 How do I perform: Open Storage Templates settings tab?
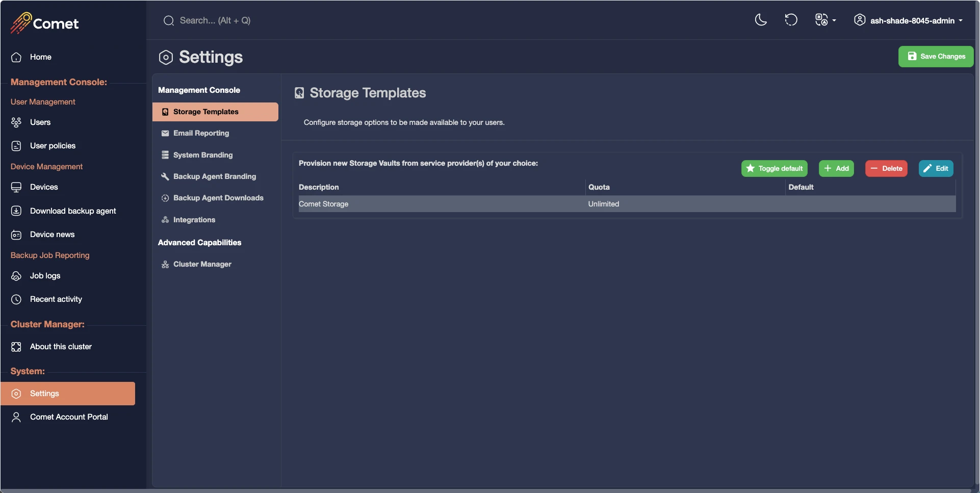[215, 112]
